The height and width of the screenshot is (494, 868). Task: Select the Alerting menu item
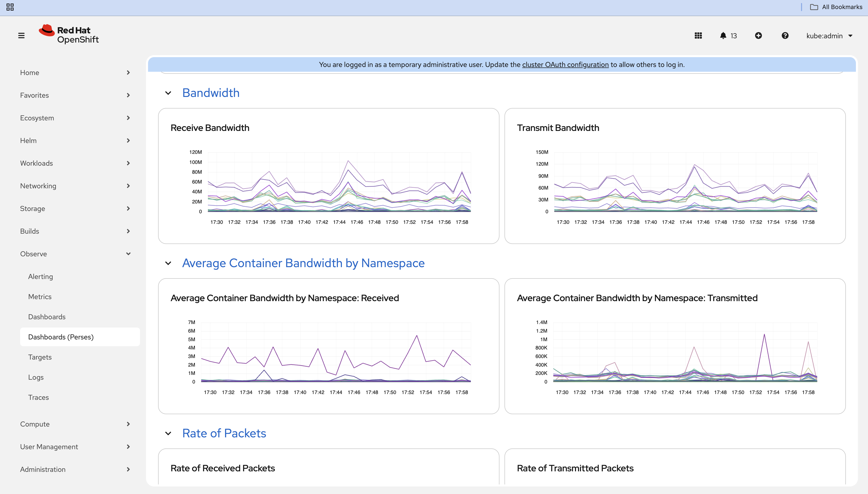click(40, 276)
